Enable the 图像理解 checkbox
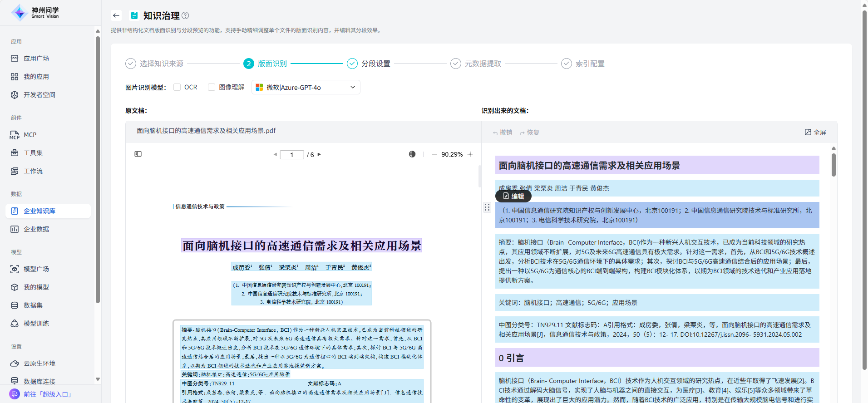868x403 pixels. point(212,87)
